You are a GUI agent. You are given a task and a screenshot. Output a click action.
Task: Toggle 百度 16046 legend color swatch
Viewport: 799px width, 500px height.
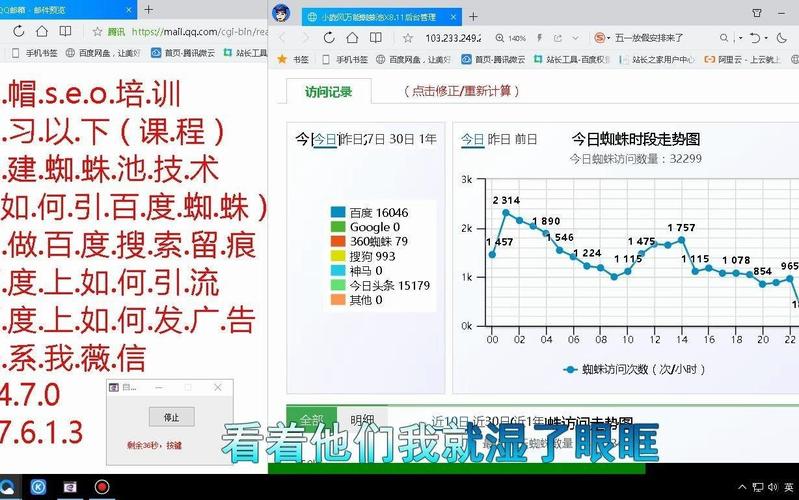coord(338,212)
